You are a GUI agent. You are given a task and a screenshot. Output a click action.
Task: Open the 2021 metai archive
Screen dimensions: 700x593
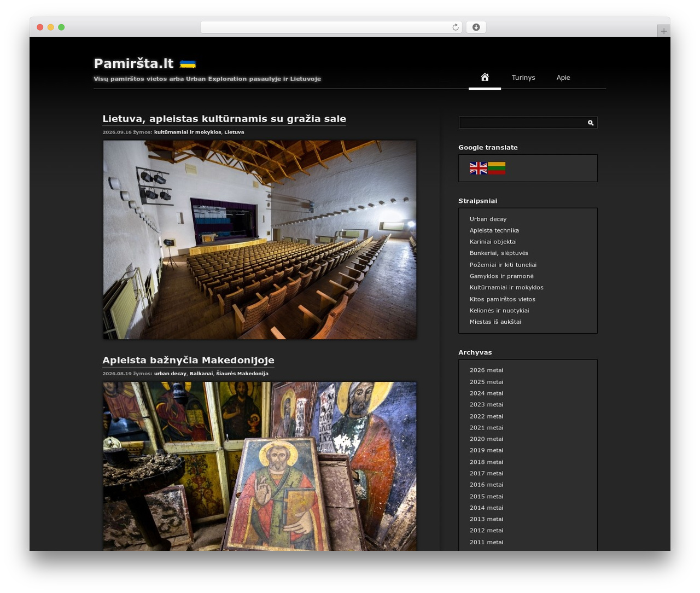point(486,428)
